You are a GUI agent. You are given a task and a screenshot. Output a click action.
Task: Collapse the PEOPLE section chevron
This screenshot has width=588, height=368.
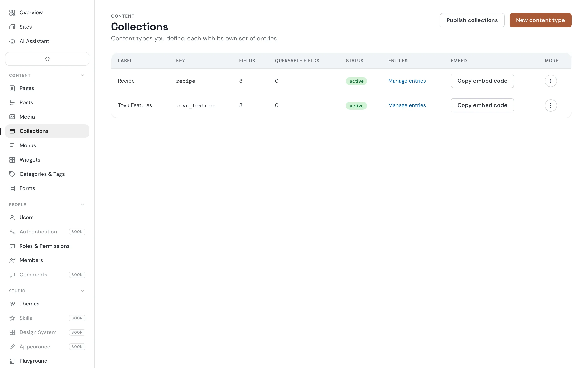[82, 204]
